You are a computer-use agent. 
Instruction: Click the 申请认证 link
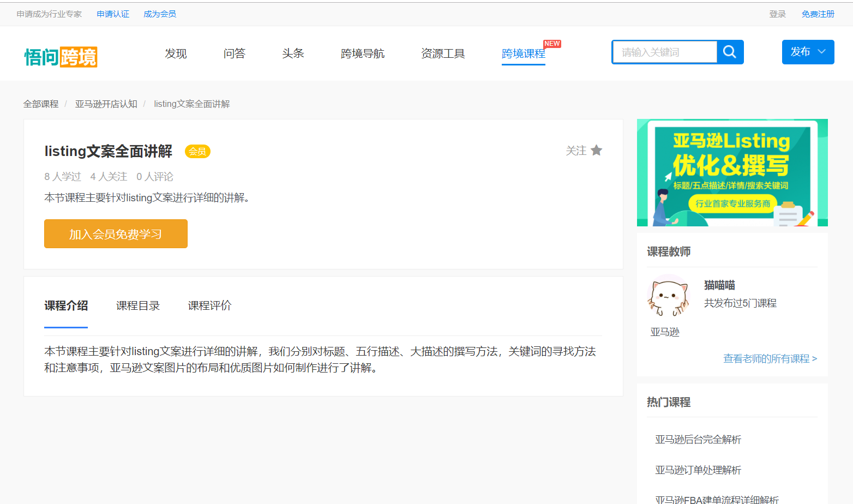(113, 14)
